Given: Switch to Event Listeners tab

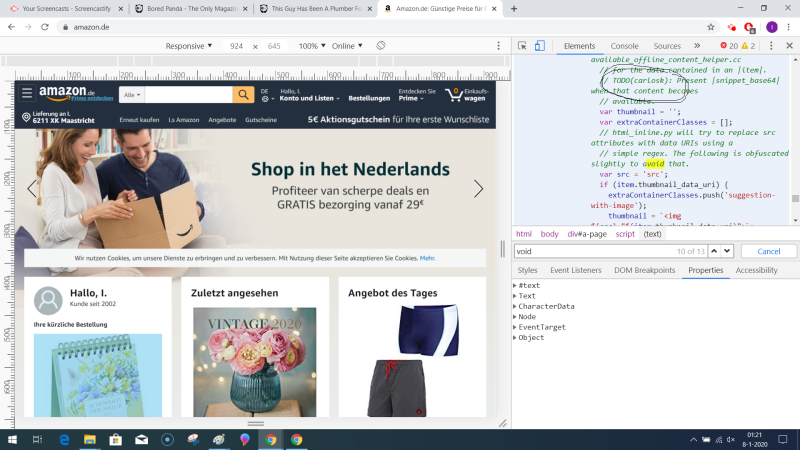Looking at the screenshot, I should [576, 270].
